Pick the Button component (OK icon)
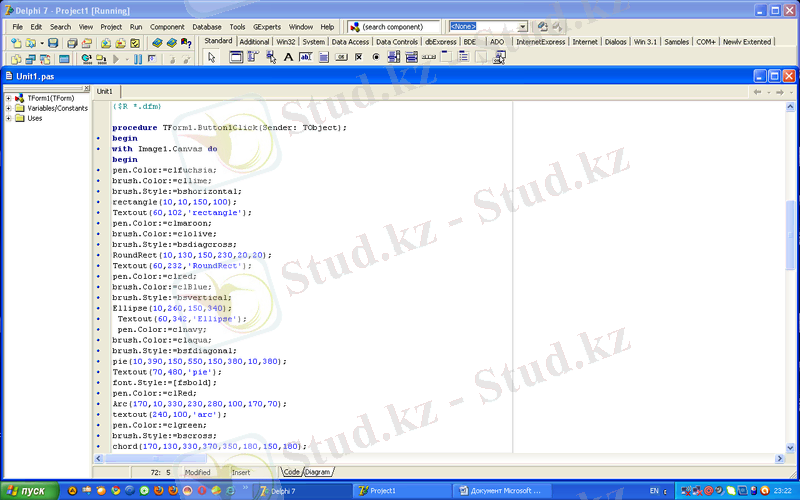Image resolution: width=800 pixels, height=500 pixels. pos(341,57)
